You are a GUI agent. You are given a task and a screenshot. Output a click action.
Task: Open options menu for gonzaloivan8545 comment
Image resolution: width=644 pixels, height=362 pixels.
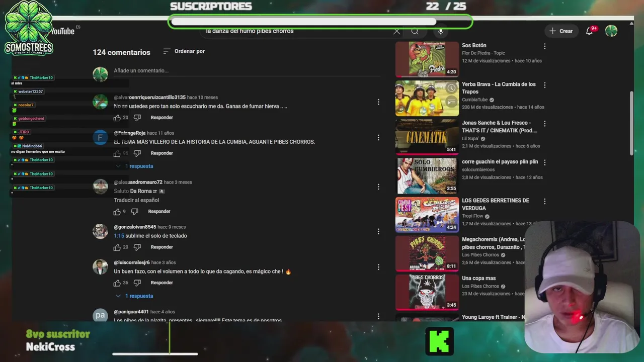378,231
